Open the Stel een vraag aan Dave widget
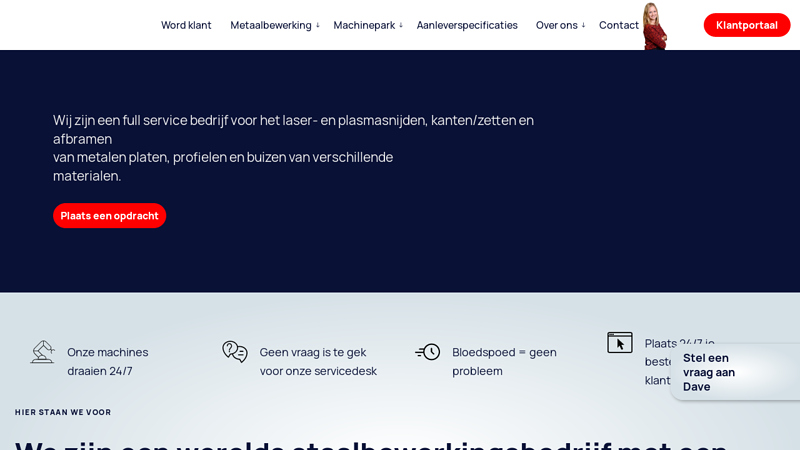 click(x=735, y=372)
